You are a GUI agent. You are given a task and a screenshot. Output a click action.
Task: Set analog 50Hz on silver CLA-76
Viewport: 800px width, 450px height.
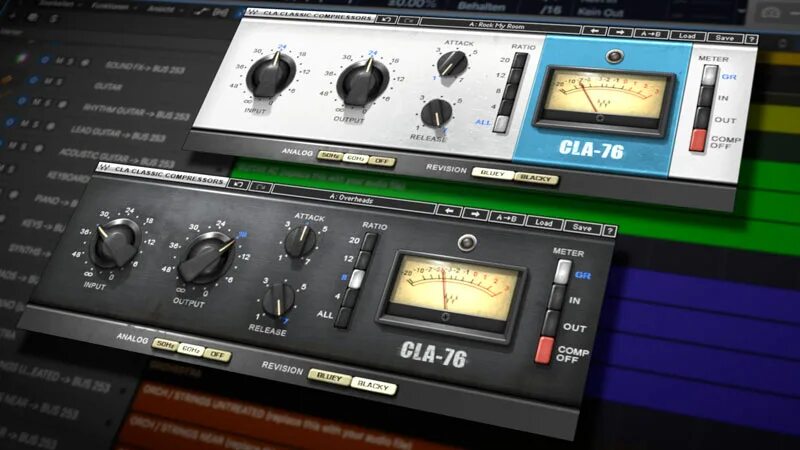(x=330, y=156)
